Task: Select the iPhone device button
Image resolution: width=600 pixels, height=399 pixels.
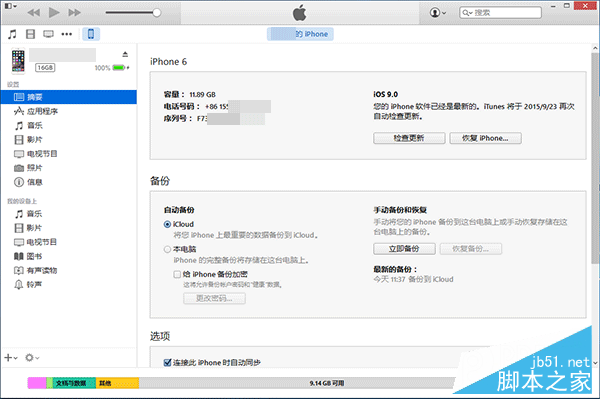Action: pyautogui.click(x=91, y=34)
